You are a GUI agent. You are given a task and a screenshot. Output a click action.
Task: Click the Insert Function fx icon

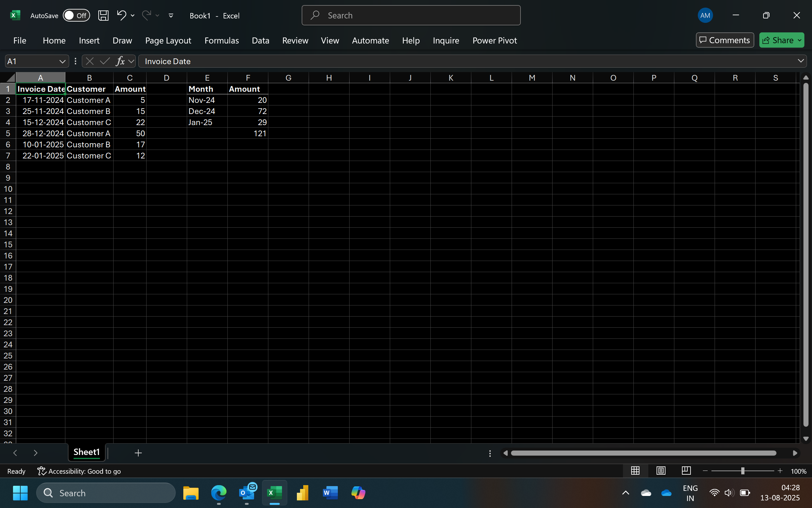point(120,61)
